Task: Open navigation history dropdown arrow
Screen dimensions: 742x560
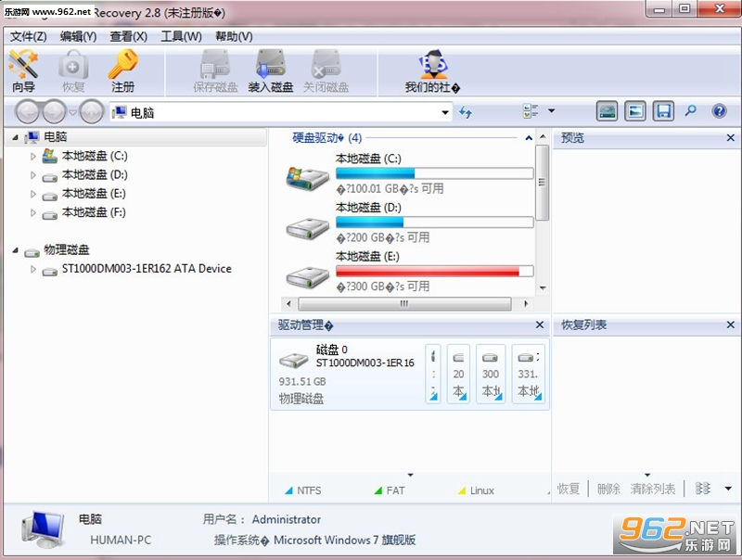Action: pos(72,112)
